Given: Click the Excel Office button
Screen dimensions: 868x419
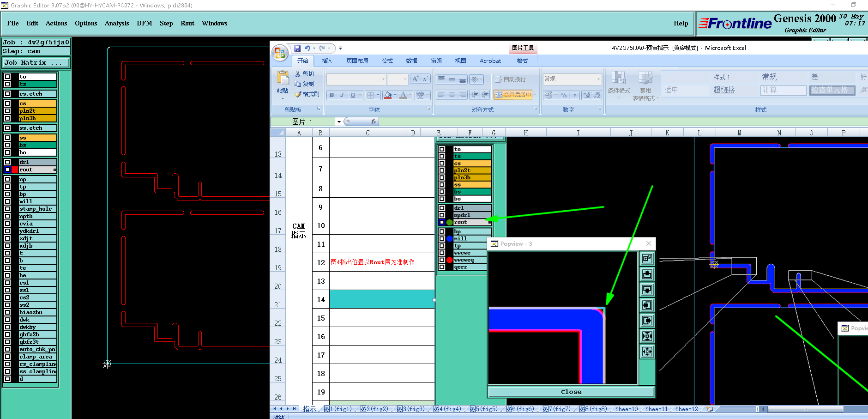Looking at the screenshot, I should tap(280, 53).
